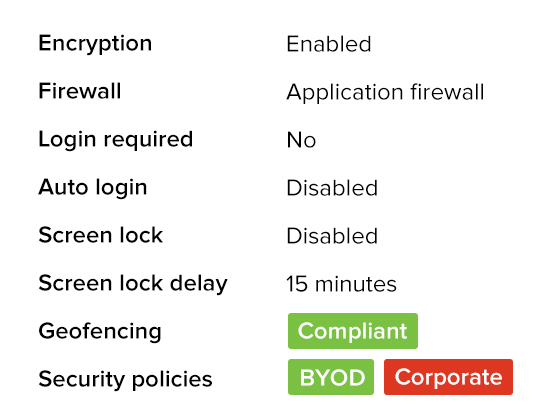The width and height of the screenshot is (560, 420).
Task: Click the word delay in Screen lock delay
Action: (x=199, y=284)
